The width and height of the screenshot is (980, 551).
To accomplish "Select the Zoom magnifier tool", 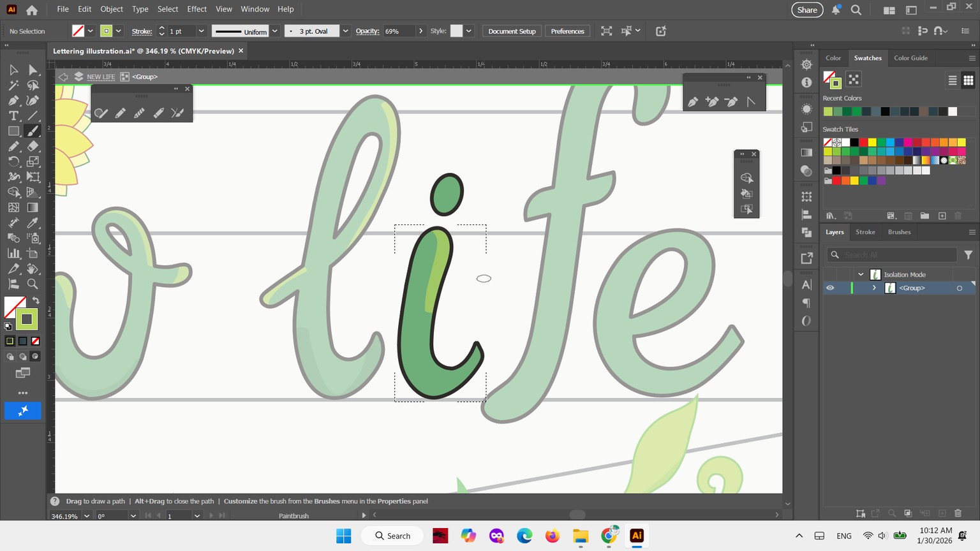I will [33, 284].
